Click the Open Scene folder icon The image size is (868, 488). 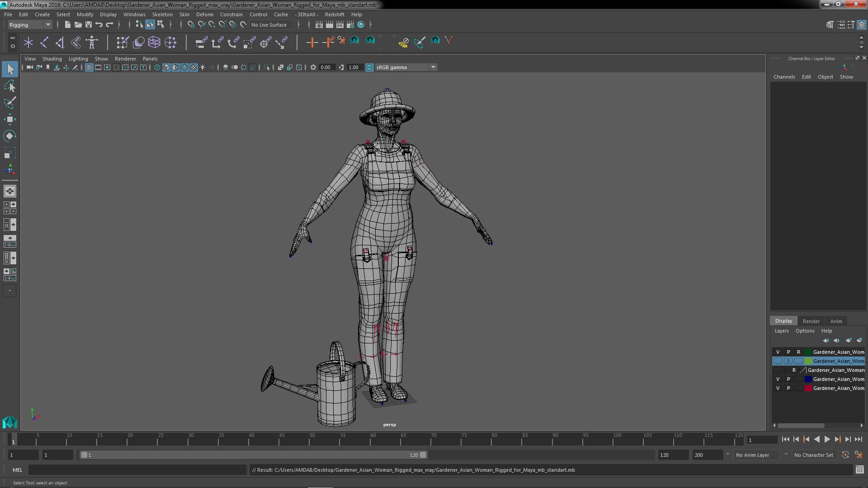pos(78,24)
